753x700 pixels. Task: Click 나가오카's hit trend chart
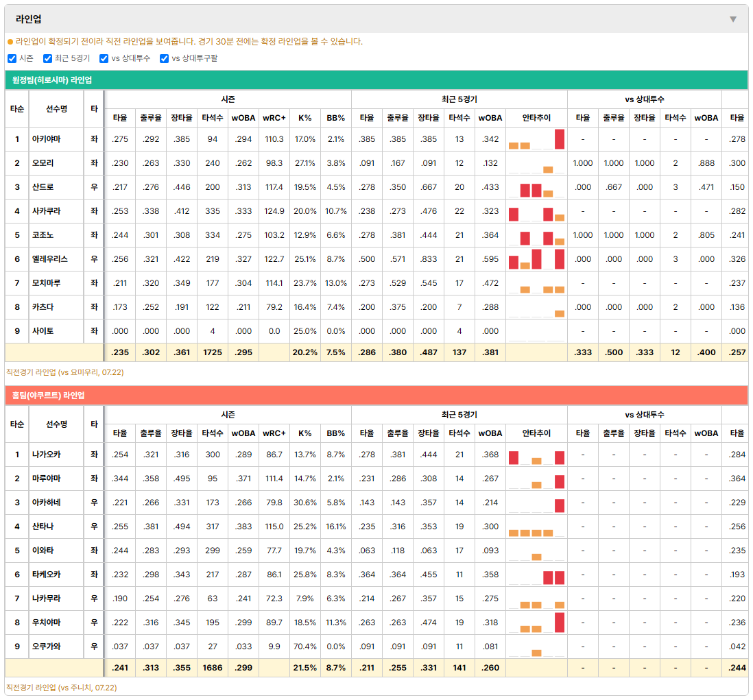click(x=536, y=455)
